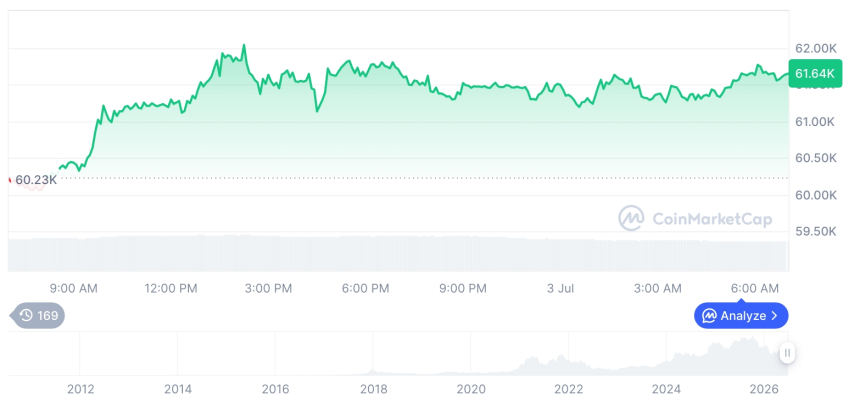
Task: Open the 169 history badge
Action: [38, 315]
